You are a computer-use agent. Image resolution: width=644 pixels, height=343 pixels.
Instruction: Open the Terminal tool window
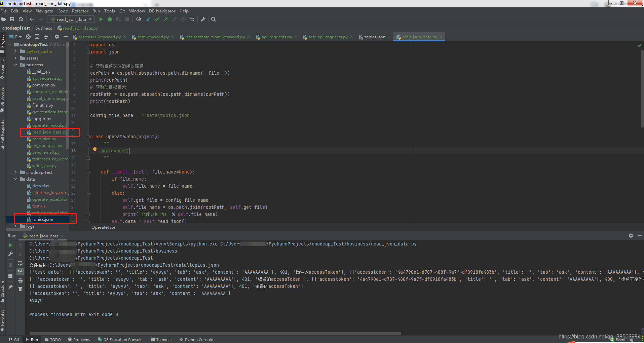point(161,340)
